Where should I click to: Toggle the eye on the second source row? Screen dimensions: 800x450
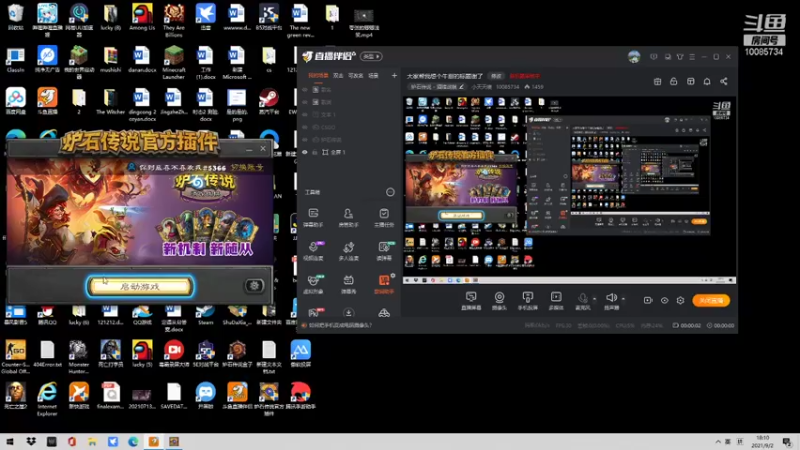coord(305,102)
